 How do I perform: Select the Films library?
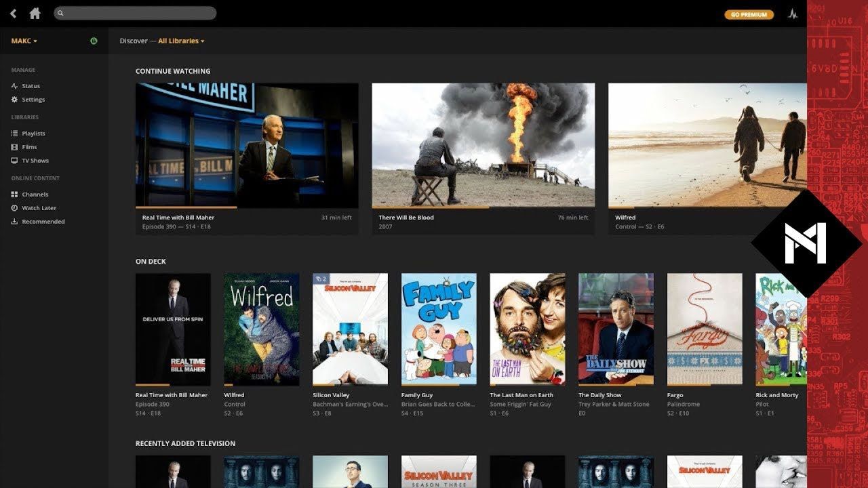[x=29, y=147]
